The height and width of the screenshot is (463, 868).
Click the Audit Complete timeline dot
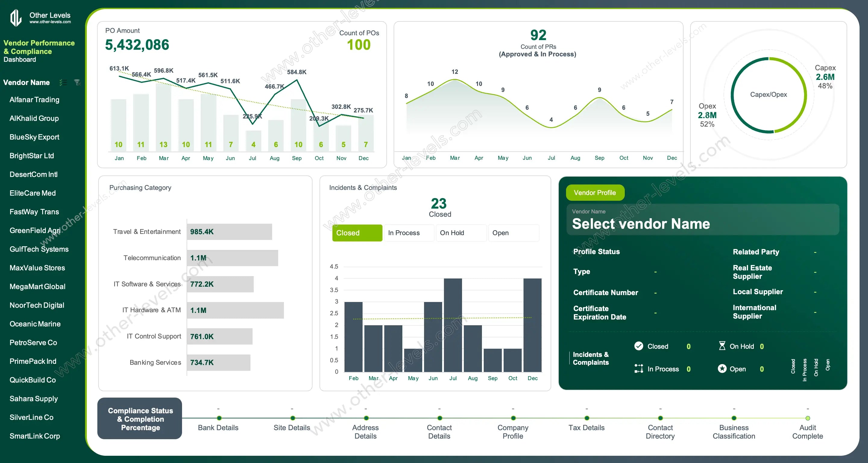pyautogui.click(x=807, y=418)
